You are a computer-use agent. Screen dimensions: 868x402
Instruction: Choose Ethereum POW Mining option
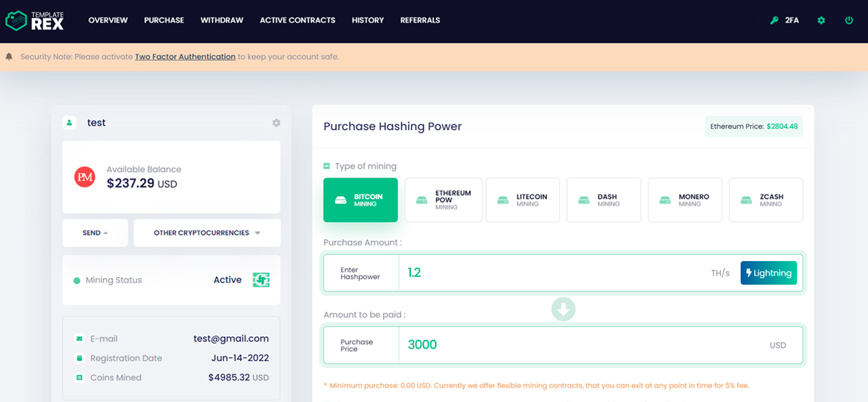pyautogui.click(x=443, y=200)
